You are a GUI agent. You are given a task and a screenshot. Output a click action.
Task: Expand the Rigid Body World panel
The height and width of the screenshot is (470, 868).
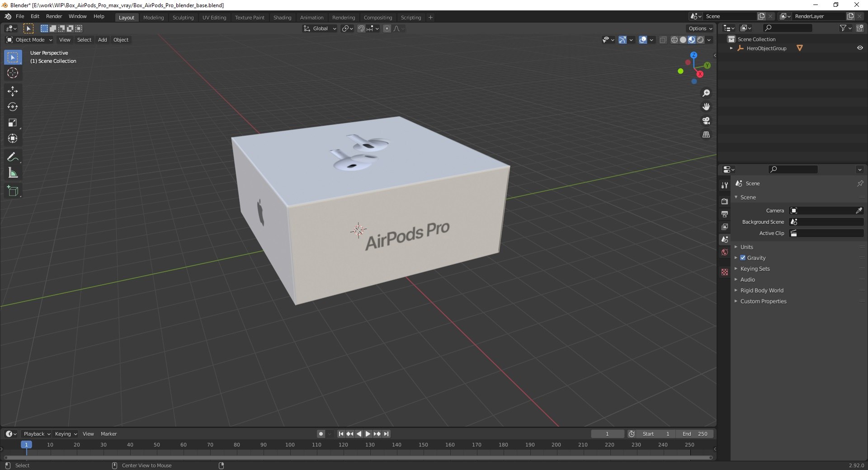click(762, 290)
